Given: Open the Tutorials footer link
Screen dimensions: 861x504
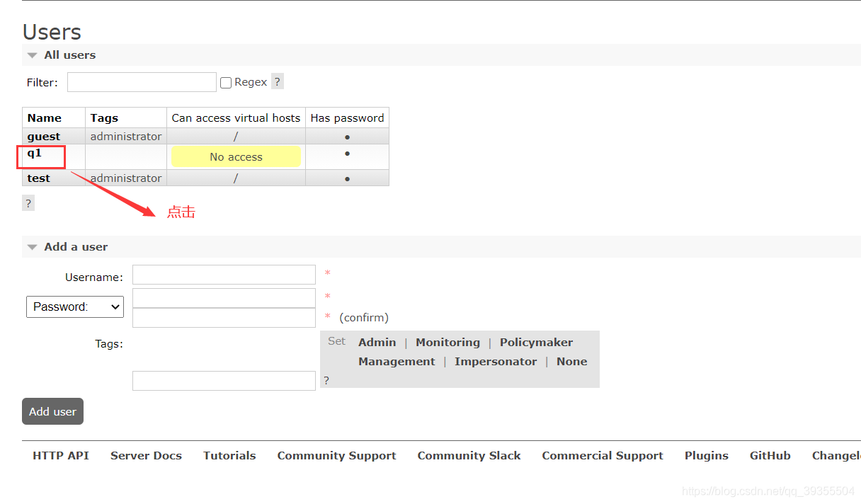Looking at the screenshot, I should [x=229, y=456].
